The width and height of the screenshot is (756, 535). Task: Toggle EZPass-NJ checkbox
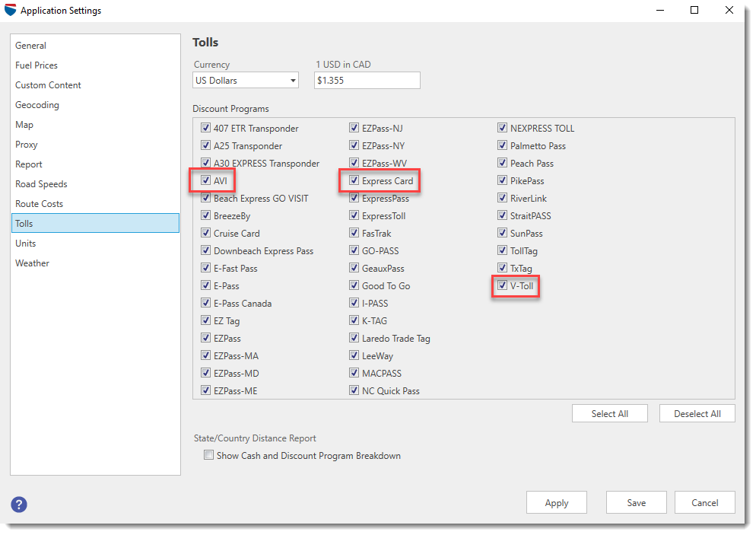pyautogui.click(x=354, y=128)
